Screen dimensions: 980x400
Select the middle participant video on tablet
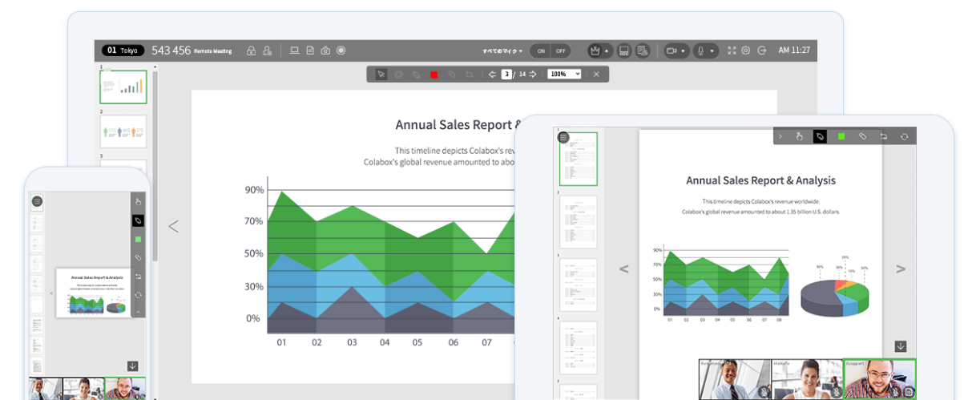[x=807, y=379]
